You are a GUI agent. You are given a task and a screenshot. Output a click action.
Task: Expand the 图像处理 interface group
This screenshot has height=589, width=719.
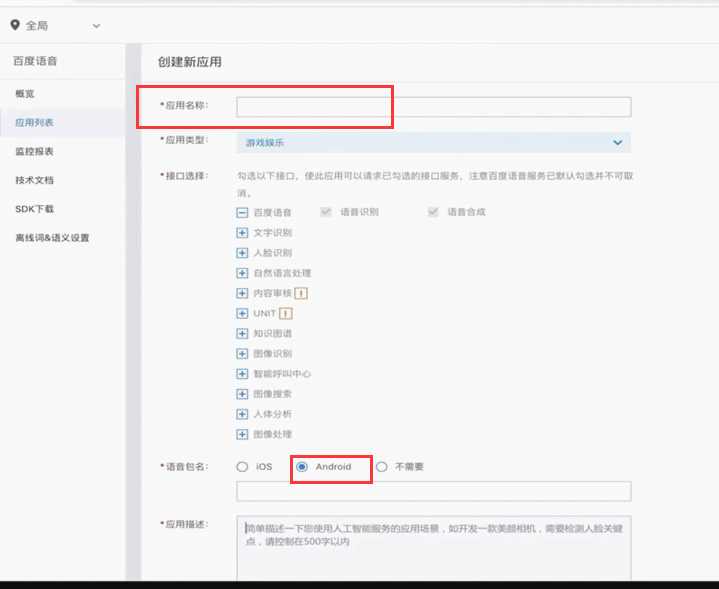242,434
